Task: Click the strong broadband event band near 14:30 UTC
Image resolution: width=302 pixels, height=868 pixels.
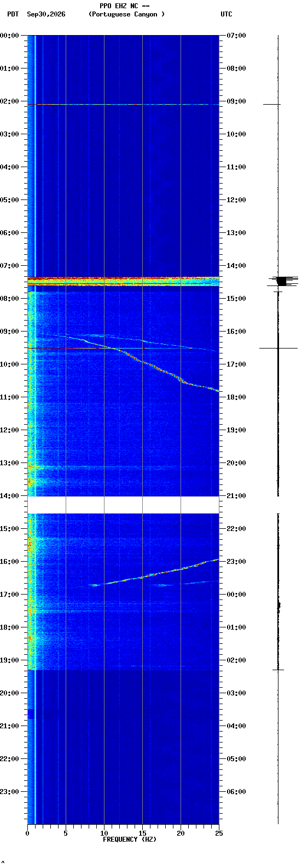Action: point(123,281)
